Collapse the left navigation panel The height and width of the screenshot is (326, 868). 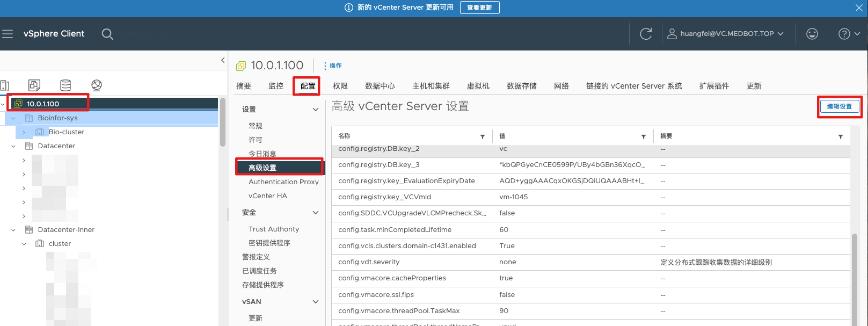tap(223, 60)
